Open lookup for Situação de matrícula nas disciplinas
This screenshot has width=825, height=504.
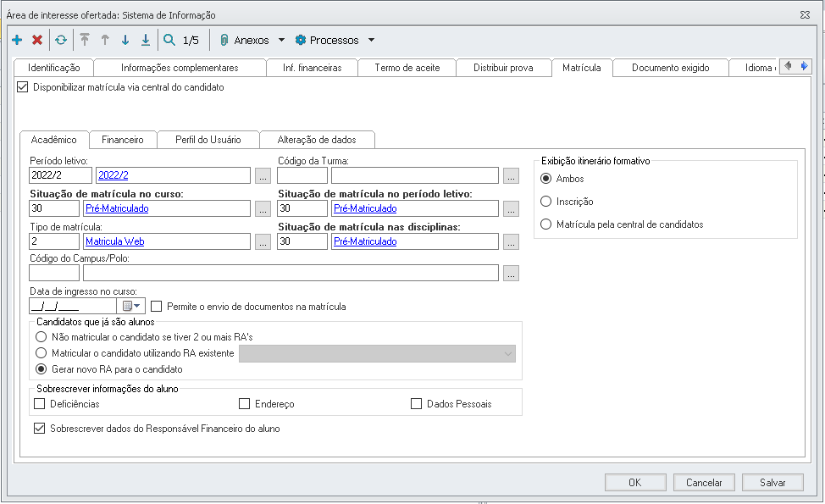tap(511, 241)
